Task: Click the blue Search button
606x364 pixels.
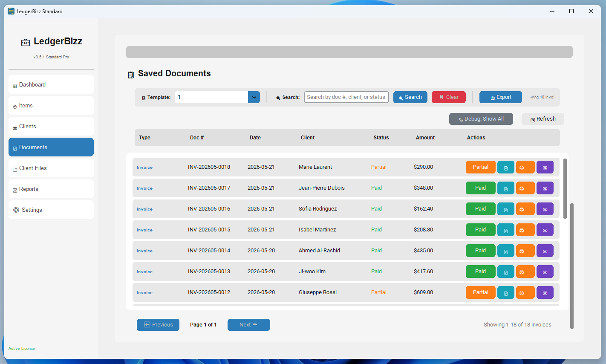Action: (410, 97)
